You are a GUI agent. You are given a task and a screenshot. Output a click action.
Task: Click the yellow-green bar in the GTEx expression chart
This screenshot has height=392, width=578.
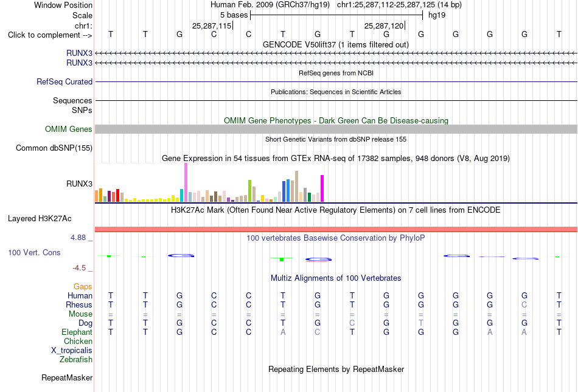249,191
